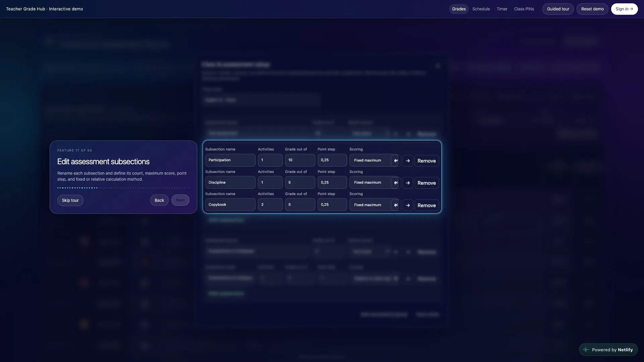This screenshot has width=644, height=362.
Task: Click the right arrow in Copybook row
Action: click(408, 205)
